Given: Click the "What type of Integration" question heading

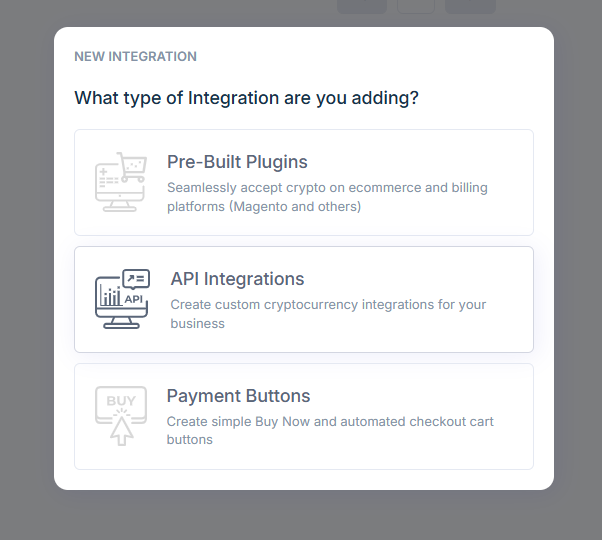Looking at the screenshot, I should pos(246,99).
